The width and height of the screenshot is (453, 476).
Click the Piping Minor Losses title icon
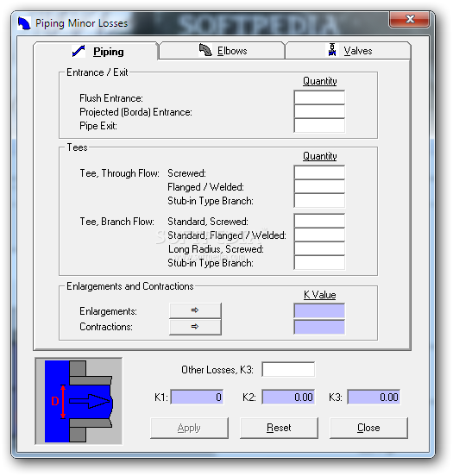pyautogui.click(x=24, y=23)
